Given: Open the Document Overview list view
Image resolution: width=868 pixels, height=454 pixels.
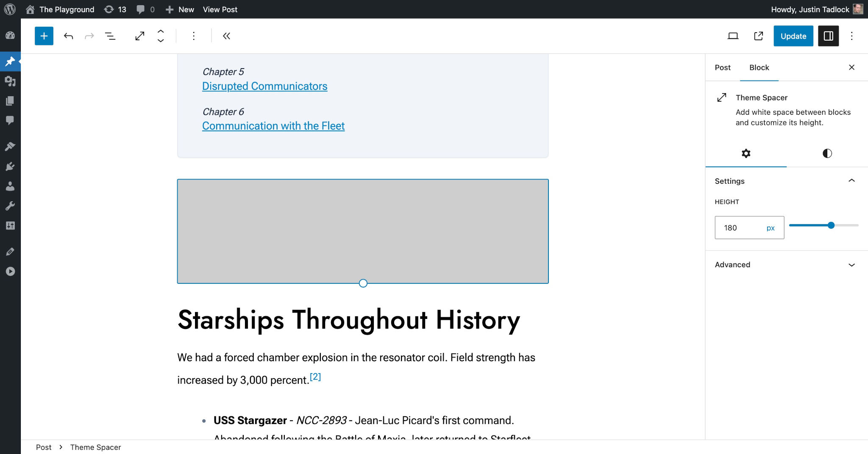Looking at the screenshot, I should 110,36.
